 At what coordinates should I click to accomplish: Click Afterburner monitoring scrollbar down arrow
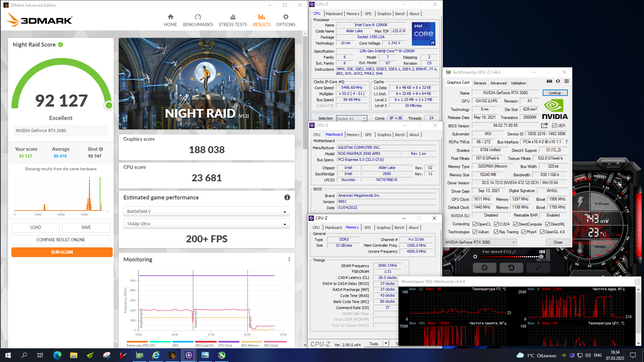[638, 343]
